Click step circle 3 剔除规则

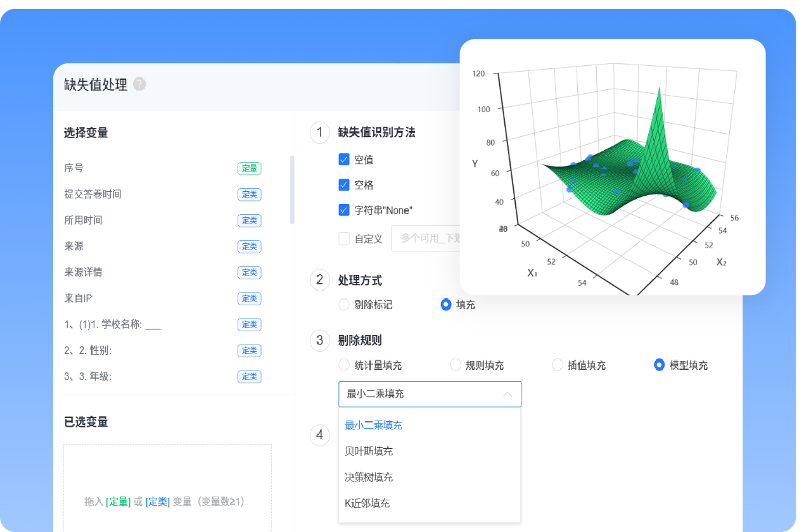(319, 341)
